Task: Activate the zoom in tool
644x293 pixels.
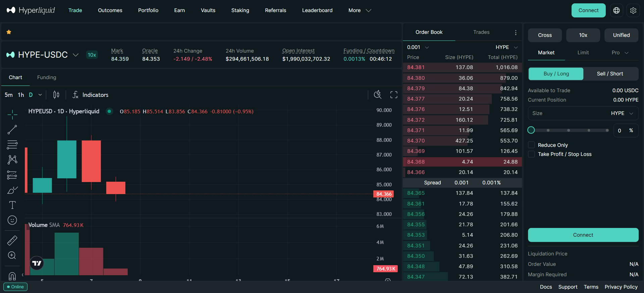Action: [x=12, y=255]
